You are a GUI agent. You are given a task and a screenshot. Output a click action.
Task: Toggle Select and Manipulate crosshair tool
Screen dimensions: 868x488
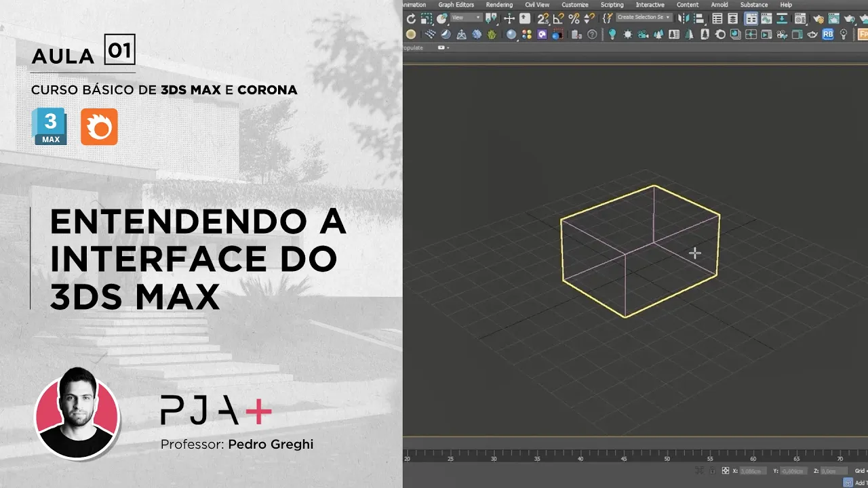509,18
